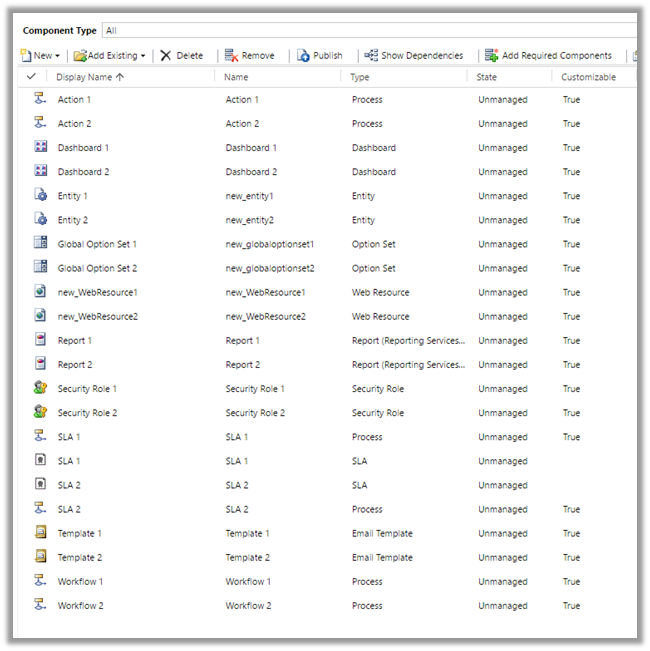Click the Template 1 email icon
The image size is (650, 651).
(x=41, y=534)
